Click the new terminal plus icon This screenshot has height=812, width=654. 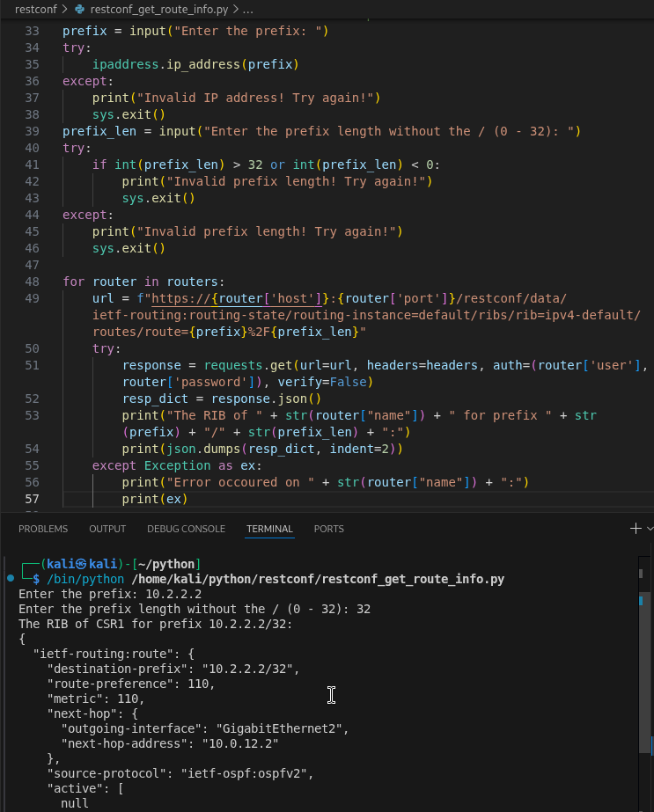[636, 528]
